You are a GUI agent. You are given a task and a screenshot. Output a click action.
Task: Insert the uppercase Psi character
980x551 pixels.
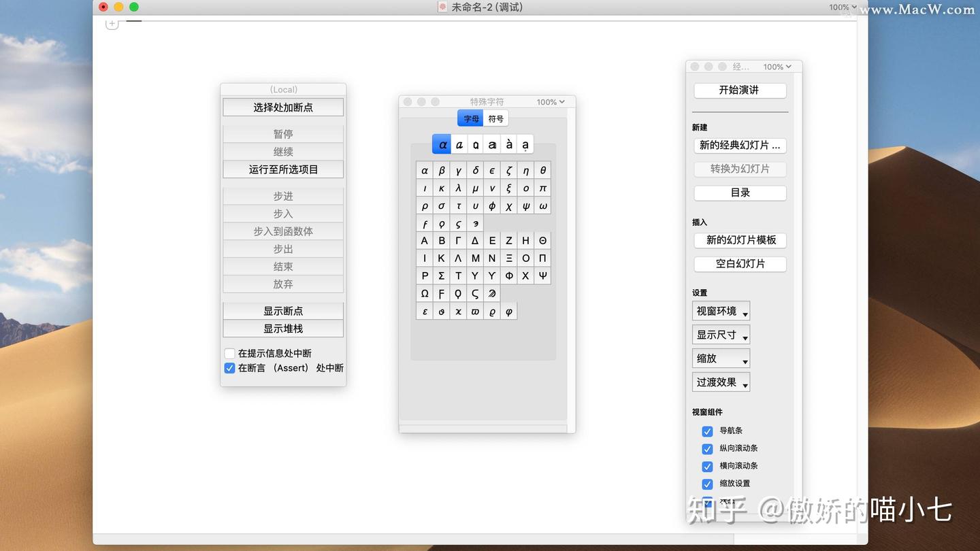pyautogui.click(x=542, y=275)
